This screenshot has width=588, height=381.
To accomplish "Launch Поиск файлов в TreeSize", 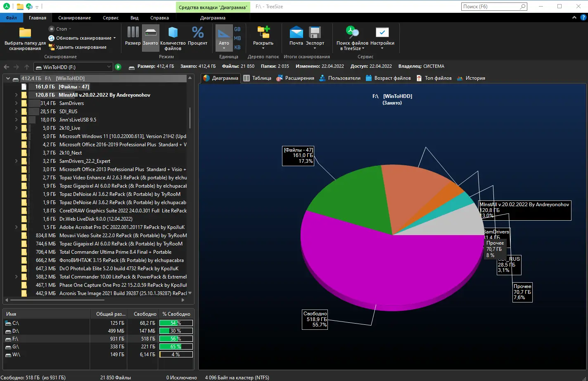I will click(352, 38).
